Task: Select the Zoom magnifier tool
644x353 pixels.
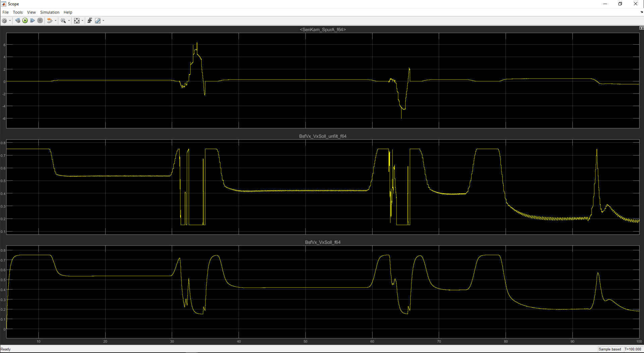Action: click(63, 21)
